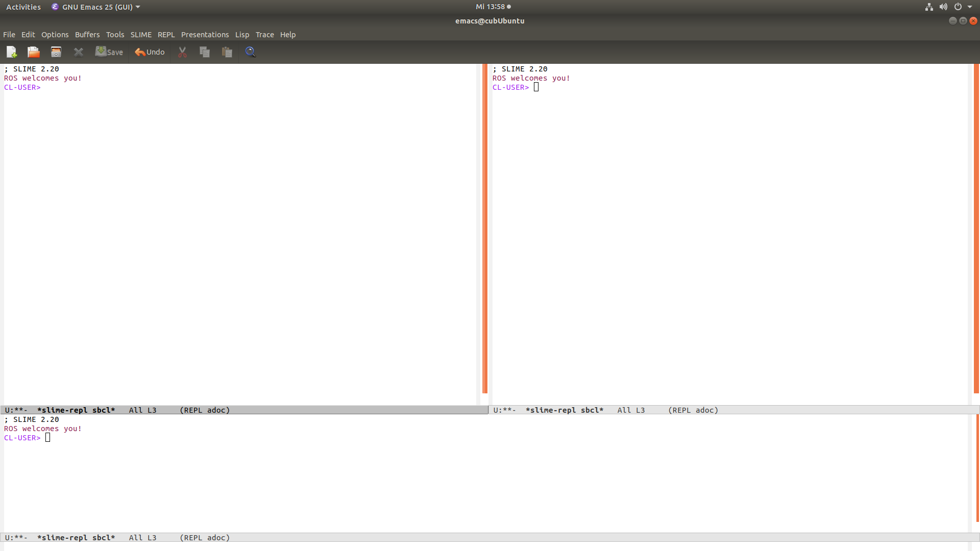Click the Open Directory (dired) toolbar icon
The height and width of the screenshot is (551, 980).
pos(56,52)
